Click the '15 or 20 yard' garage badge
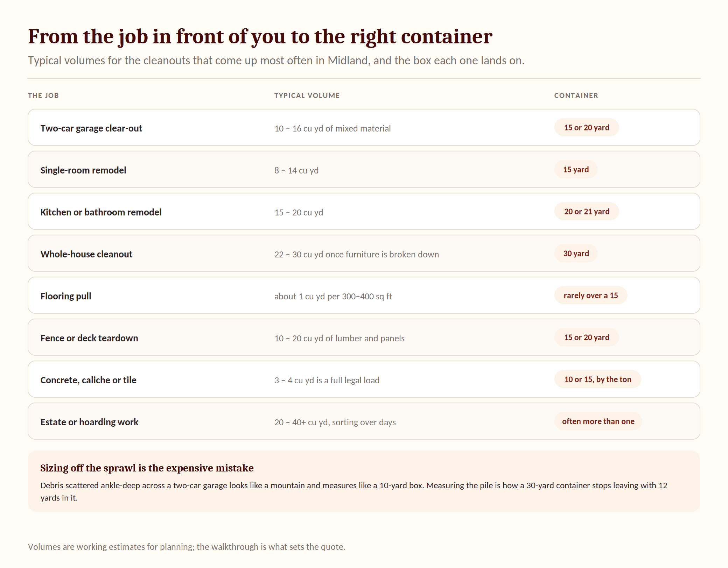Screen dimensions: 728x568 click(587, 127)
